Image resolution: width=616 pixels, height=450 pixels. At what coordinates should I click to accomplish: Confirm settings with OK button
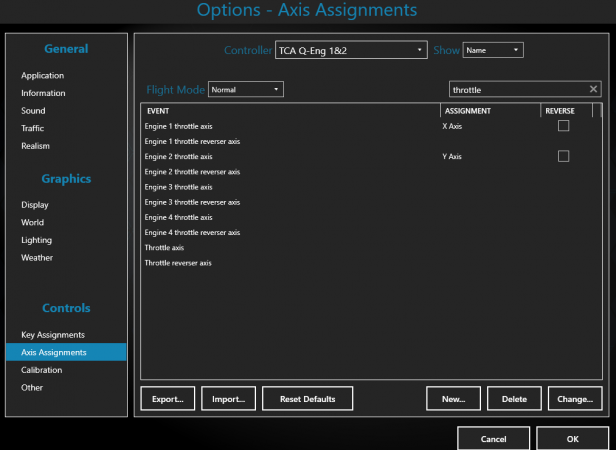[x=572, y=439]
